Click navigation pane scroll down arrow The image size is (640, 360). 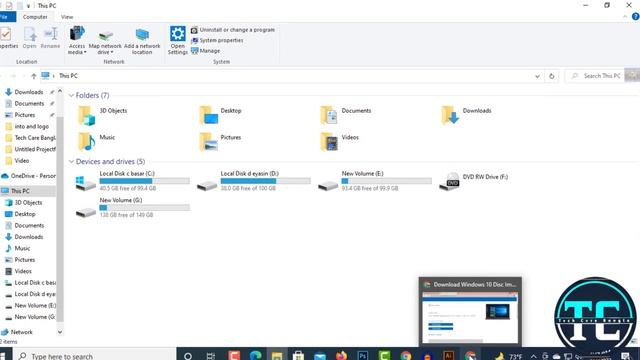60,332
